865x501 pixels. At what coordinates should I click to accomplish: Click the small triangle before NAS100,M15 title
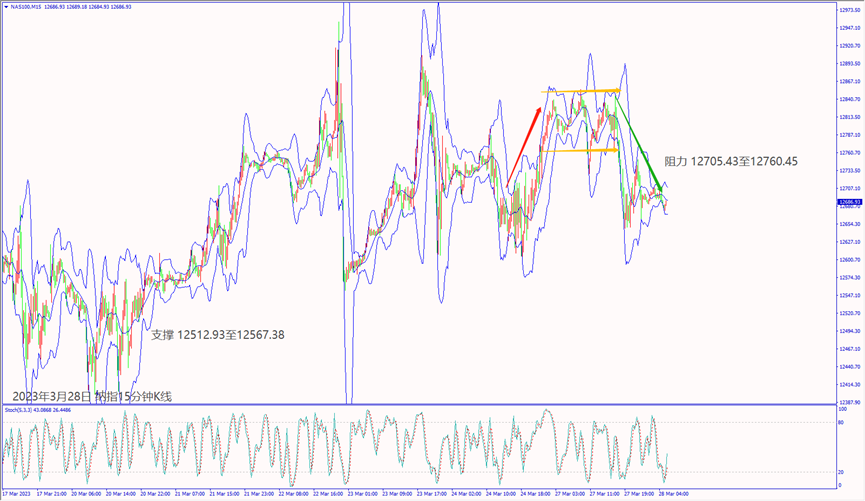[4, 7]
